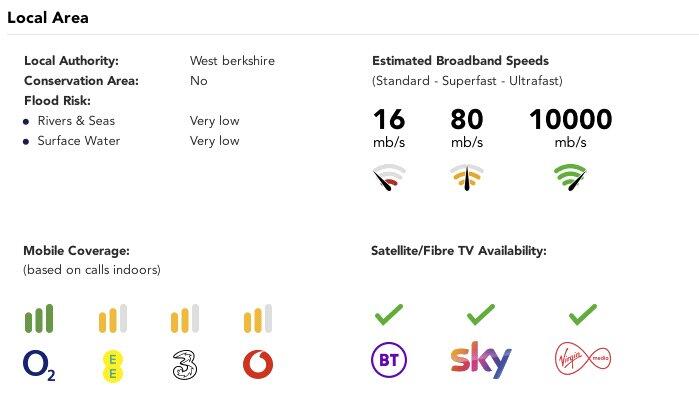Screen dimensions: 699x410
Task: Click the green checkmark above Virgin Media
Action: [581, 316]
